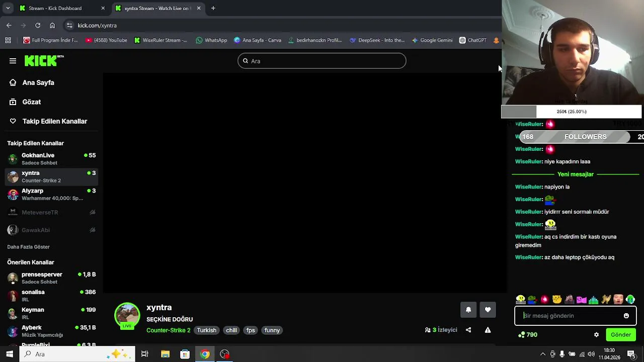Image resolution: width=644 pixels, height=362 pixels.
Task: Open the DeepSeek bookmark
Action: pyautogui.click(x=377, y=40)
